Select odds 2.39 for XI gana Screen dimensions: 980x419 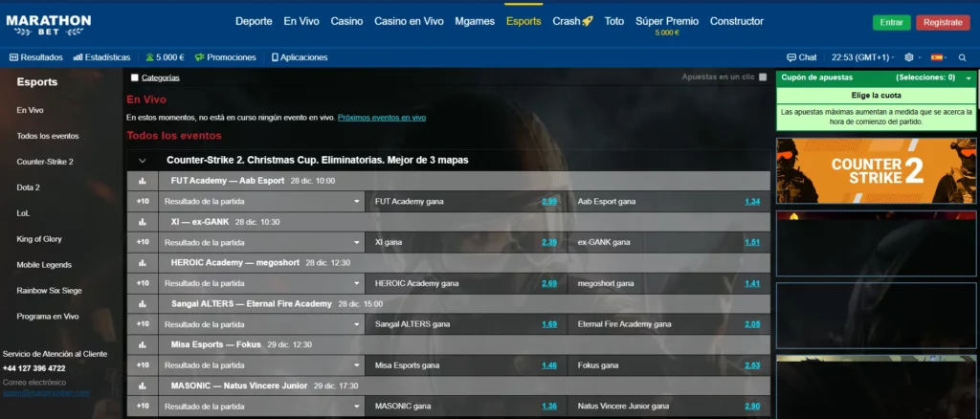(549, 242)
